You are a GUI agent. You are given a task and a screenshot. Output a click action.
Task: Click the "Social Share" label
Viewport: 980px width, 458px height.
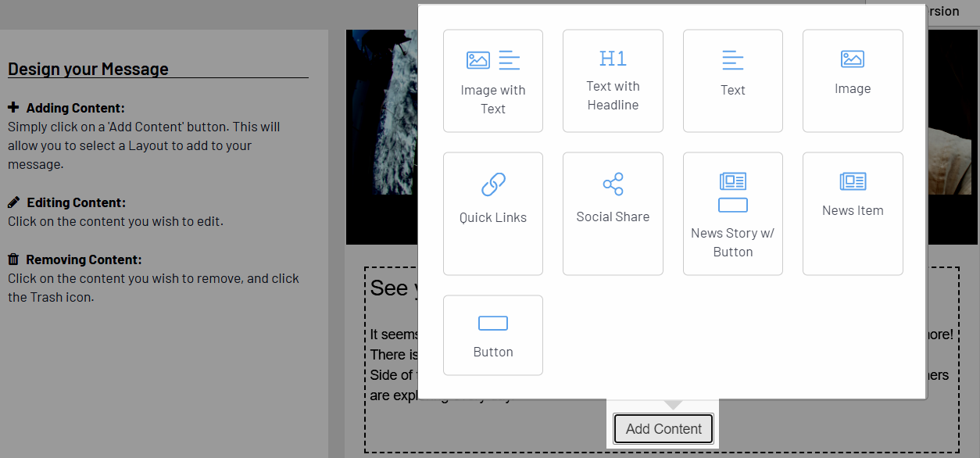point(613,216)
